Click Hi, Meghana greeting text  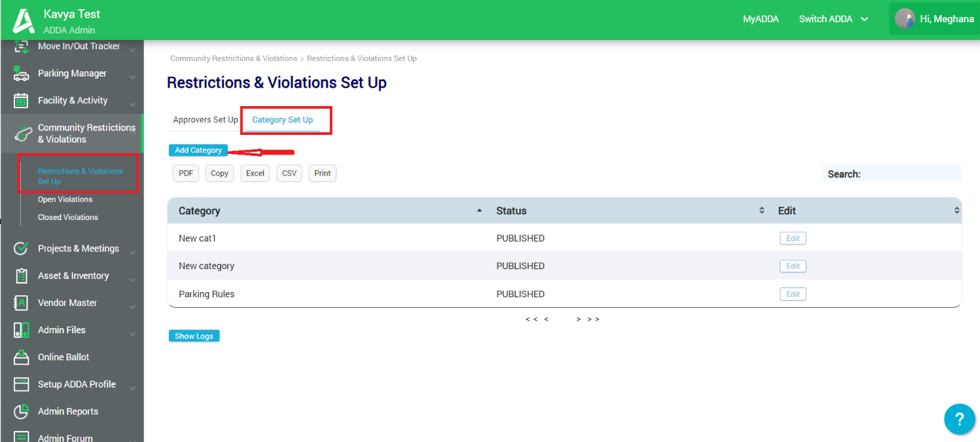tap(947, 19)
